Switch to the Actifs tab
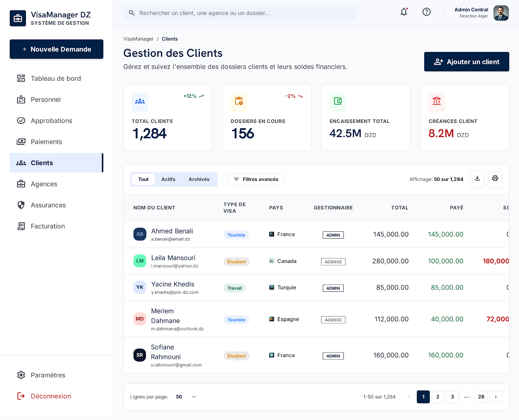Viewport: 519px width, 420px height. pyautogui.click(x=168, y=179)
